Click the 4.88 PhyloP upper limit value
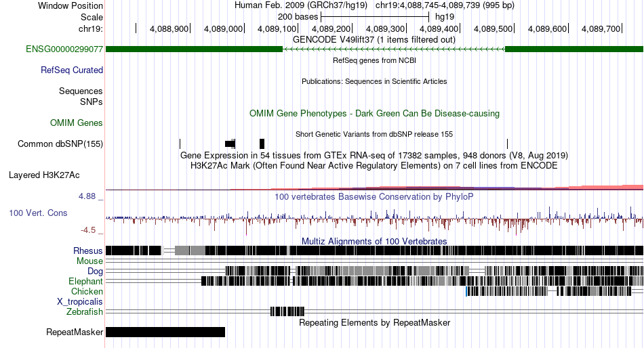This screenshot has height=348, width=644. (87, 196)
